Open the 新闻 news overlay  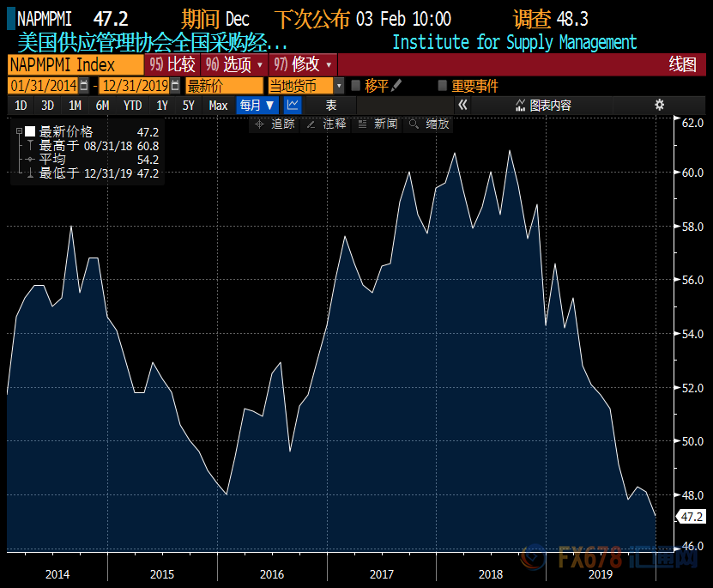pyautogui.click(x=378, y=124)
